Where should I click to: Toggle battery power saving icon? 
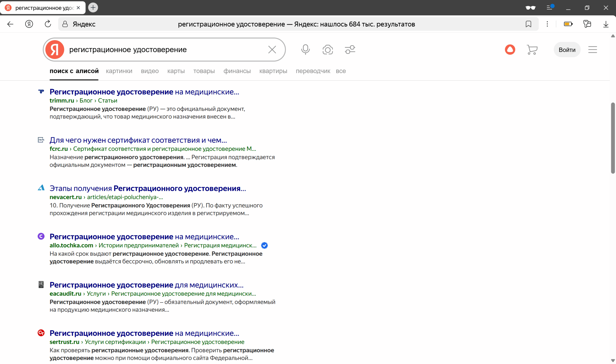coord(568,24)
